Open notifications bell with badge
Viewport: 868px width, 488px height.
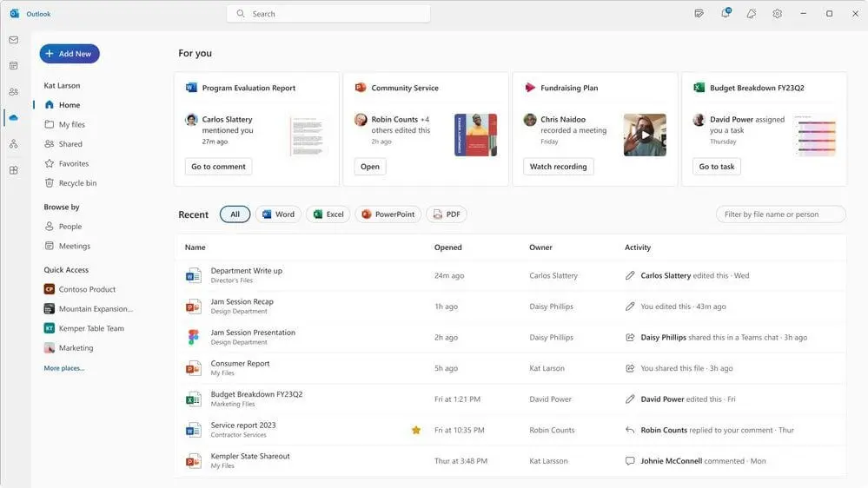coord(726,14)
